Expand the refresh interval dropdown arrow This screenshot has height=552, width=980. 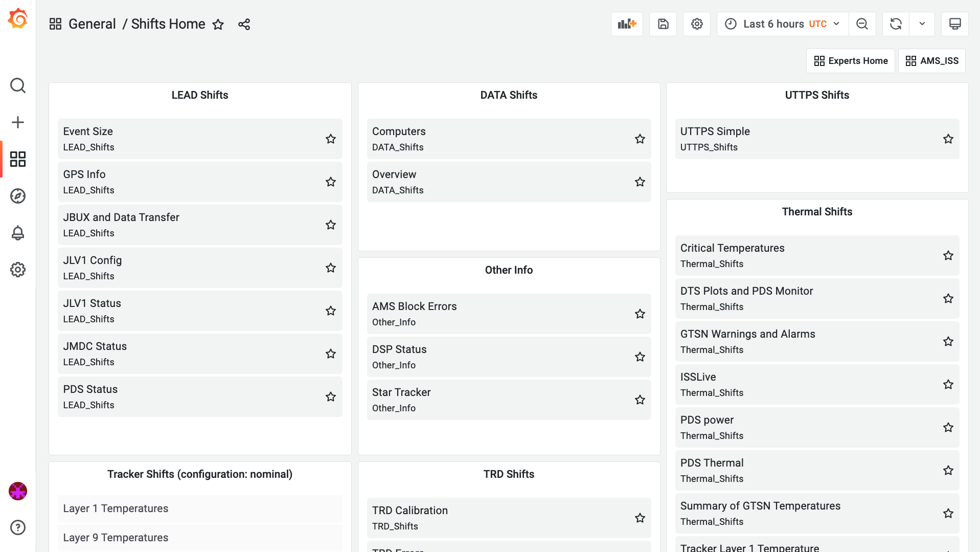tap(922, 24)
